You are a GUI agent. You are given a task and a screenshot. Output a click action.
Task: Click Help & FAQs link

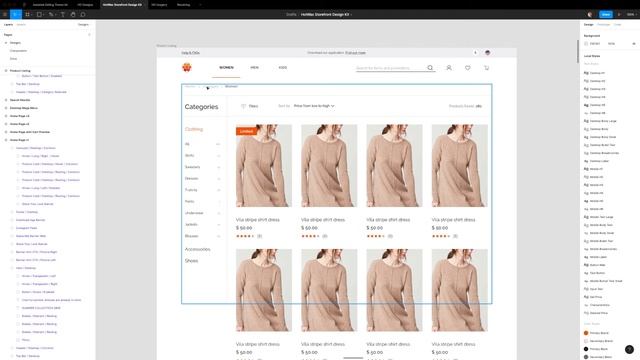191,53
